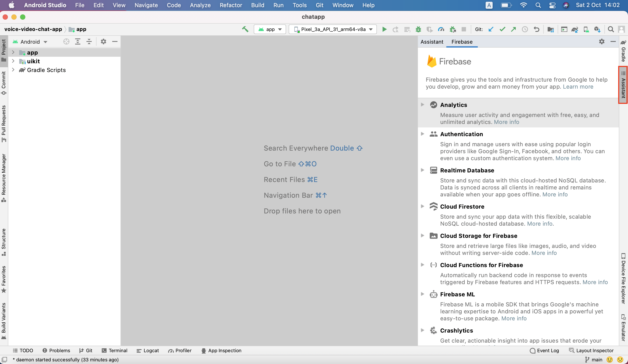
Task: Click the Debug app bug icon
Action: pos(418,29)
